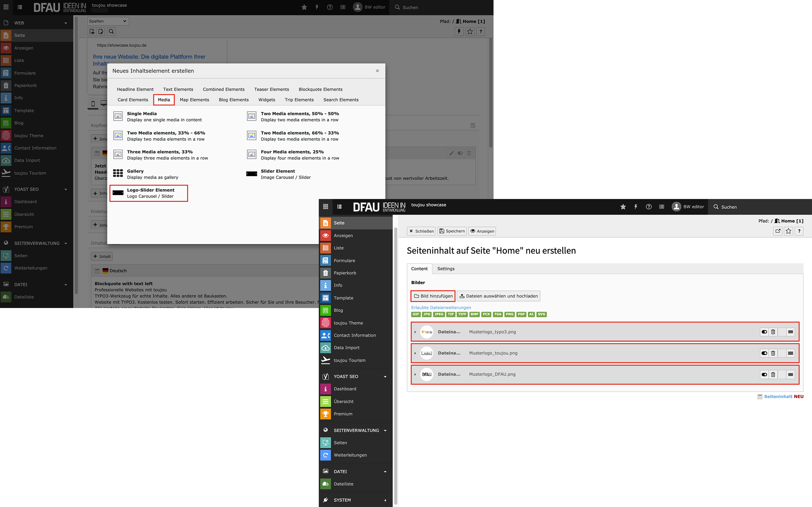
Task: Click bookmark star icon in lower top bar
Action: 623,207
